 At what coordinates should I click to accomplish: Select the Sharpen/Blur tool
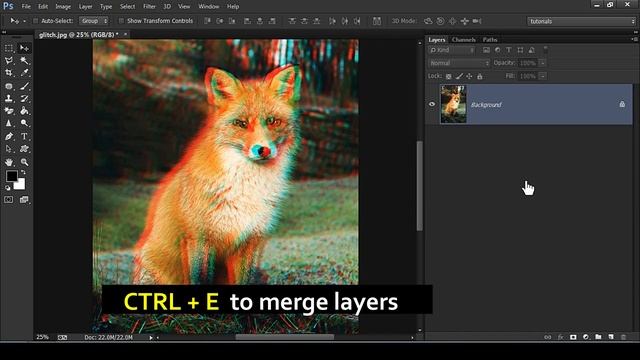coord(9,123)
